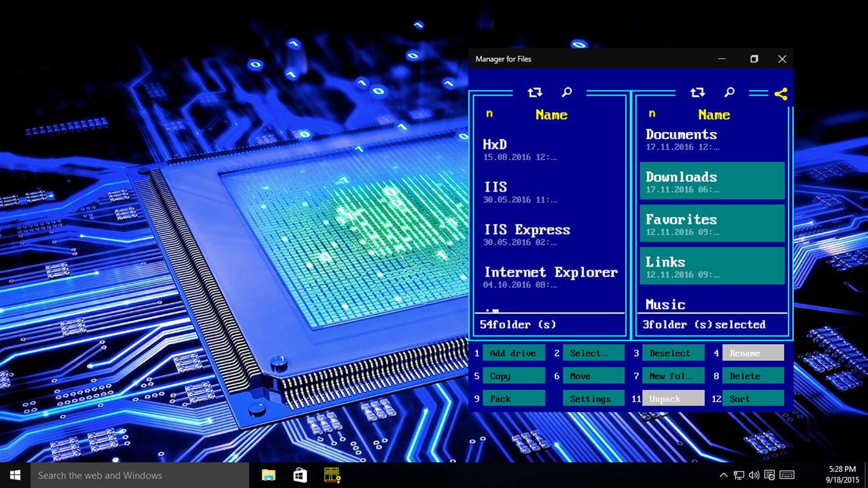The image size is (868, 488).
Task: Click the highlighted Favorites folder
Action: coord(712,223)
